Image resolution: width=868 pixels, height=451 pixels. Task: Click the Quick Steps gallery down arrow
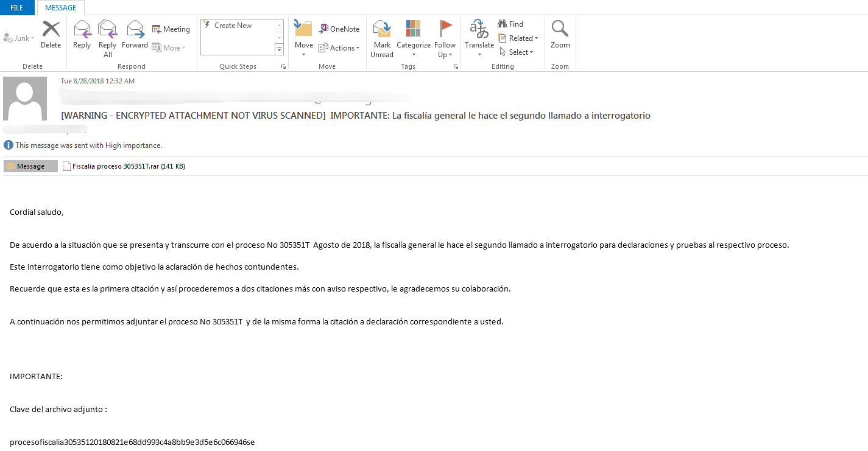[280, 37]
